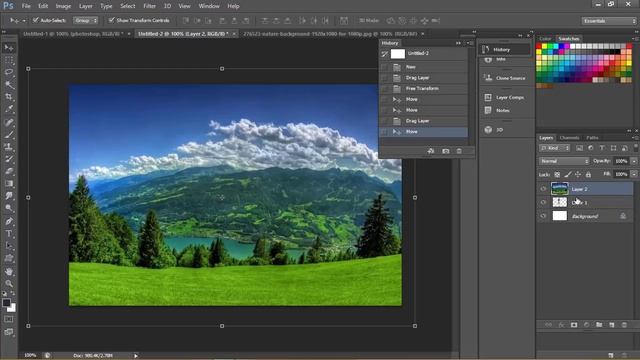
Task: Hide the Background layer eye icon
Action: click(x=543, y=216)
